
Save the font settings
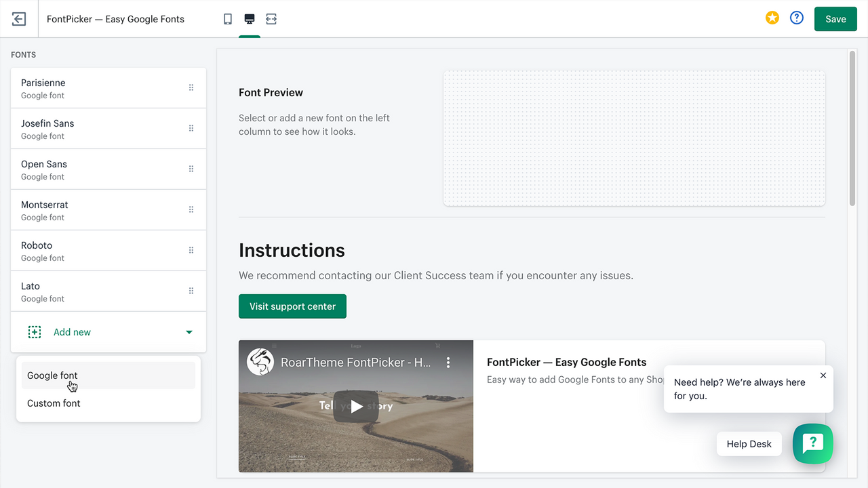(835, 19)
